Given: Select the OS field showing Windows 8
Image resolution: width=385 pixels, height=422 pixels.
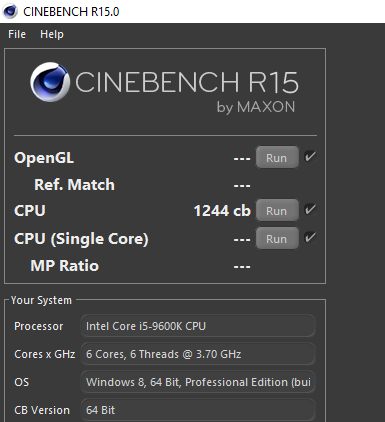Looking at the screenshot, I should click(x=198, y=382).
